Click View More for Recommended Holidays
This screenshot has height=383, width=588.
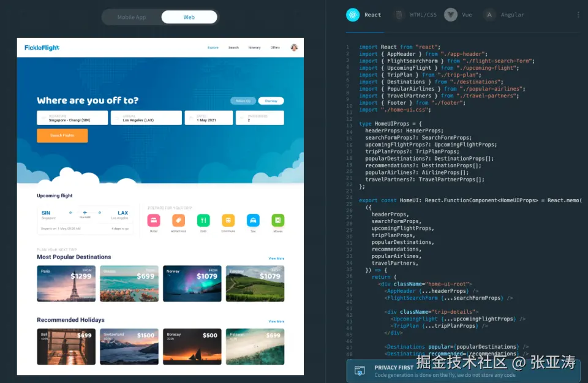[276, 322]
